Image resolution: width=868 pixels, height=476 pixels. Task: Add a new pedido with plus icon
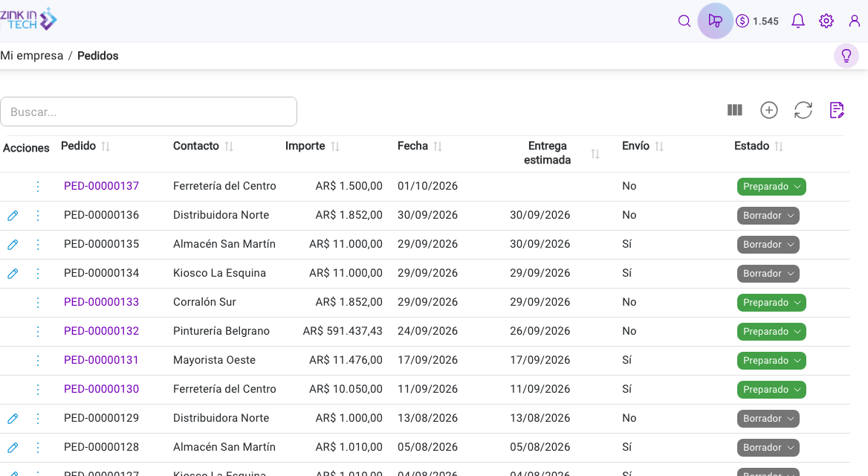point(769,110)
